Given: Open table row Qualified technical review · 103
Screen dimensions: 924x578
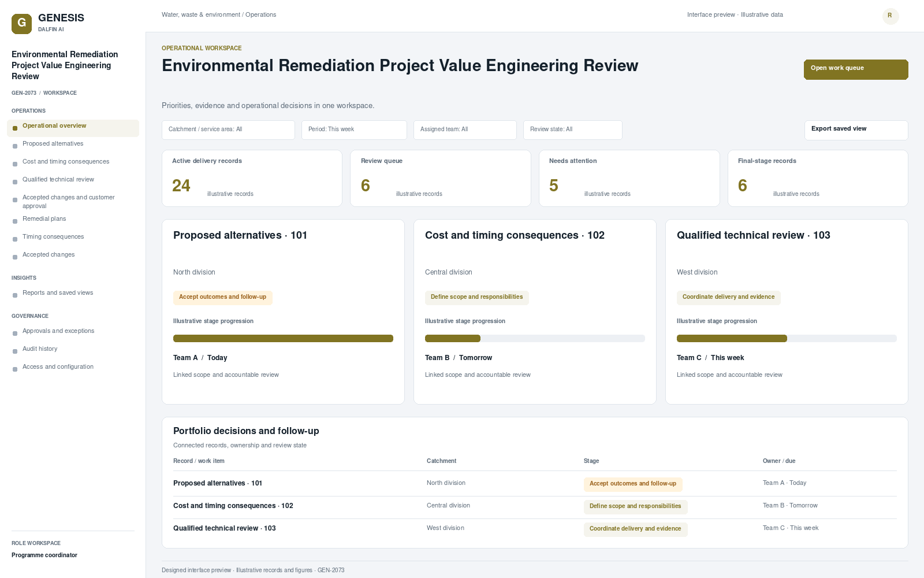Looking at the screenshot, I should 535,529.
